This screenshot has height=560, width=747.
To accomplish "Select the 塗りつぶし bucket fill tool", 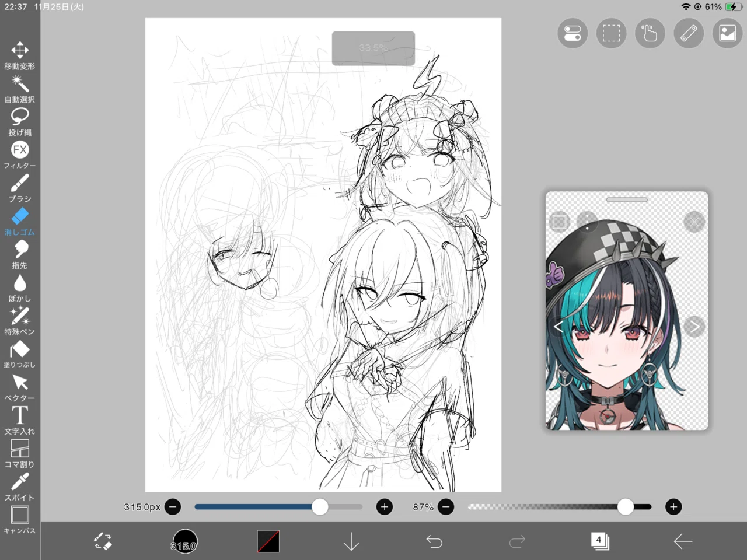I will point(20,355).
